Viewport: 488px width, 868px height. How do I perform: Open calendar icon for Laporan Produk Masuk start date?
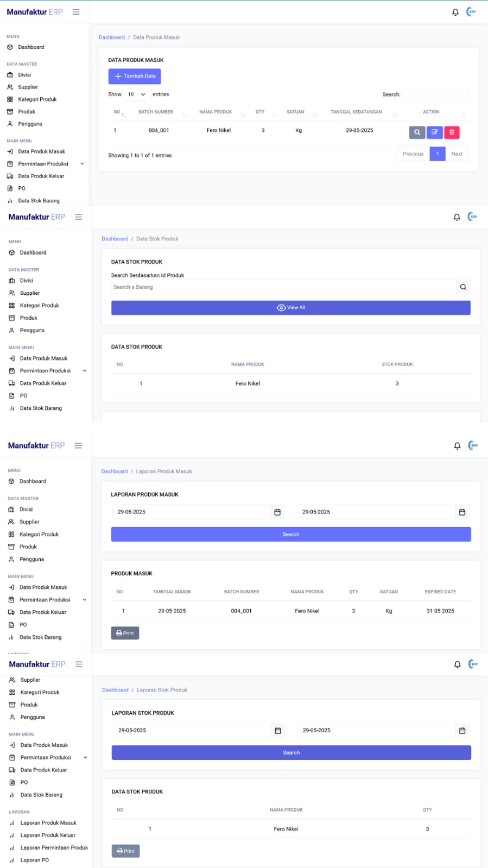[x=277, y=512]
